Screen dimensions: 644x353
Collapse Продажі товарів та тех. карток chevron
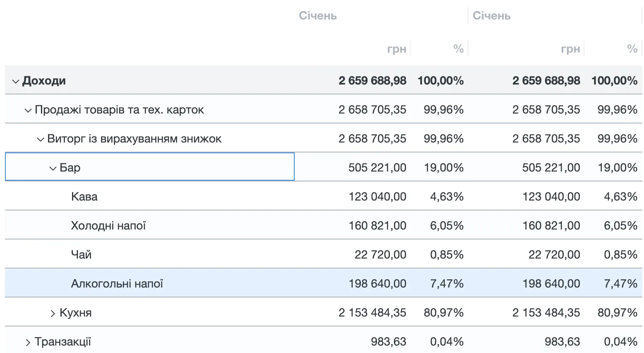(x=28, y=110)
